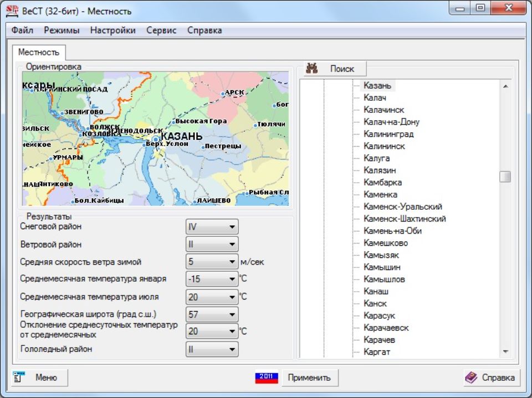
Task: Click the book icon on the Справка button
Action: pyautogui.click(x=471, y=378)
